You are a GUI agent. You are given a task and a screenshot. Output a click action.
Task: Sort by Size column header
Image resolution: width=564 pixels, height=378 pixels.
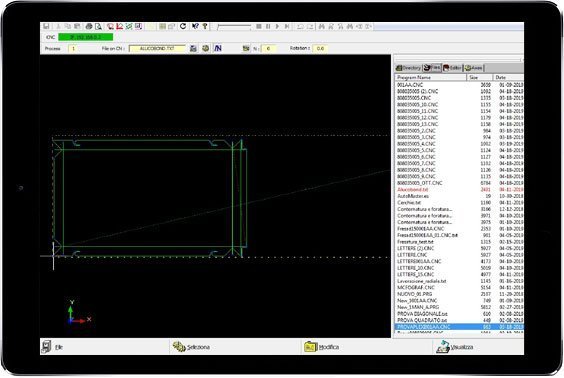point(479,77)
